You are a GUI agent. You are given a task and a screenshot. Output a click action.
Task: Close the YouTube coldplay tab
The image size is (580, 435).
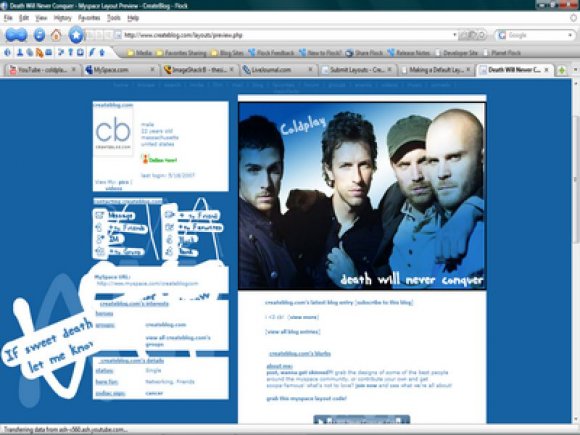click(x=74, y=69)
